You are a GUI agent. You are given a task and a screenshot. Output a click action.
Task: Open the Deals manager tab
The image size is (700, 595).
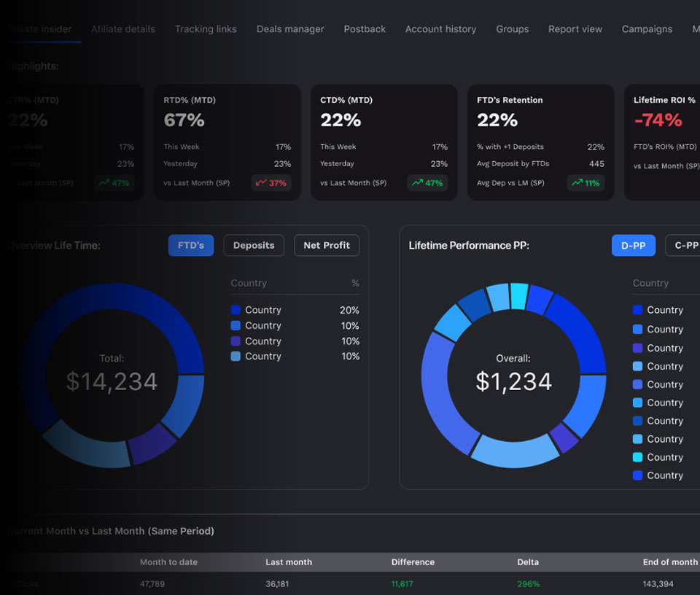[290, 29]
